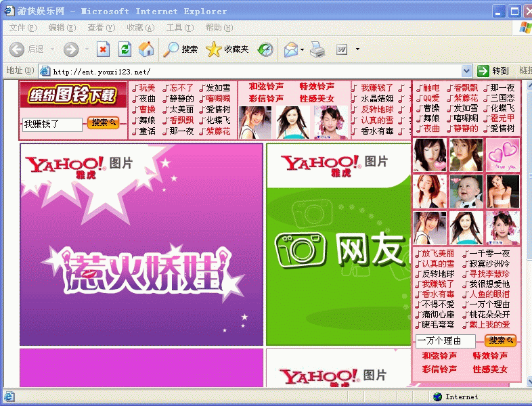Refresh the page with green arrows icon
Screen dimensions: 532x406
(x=125, y=49)
